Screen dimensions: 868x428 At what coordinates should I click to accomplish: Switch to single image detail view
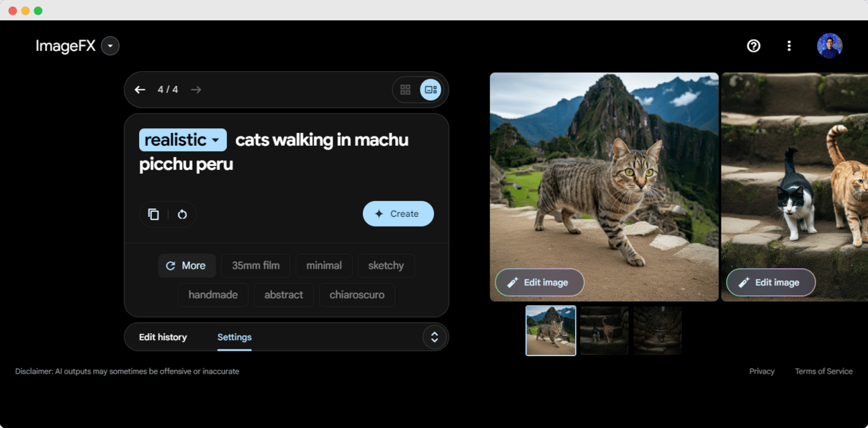[x=431, y=89]
